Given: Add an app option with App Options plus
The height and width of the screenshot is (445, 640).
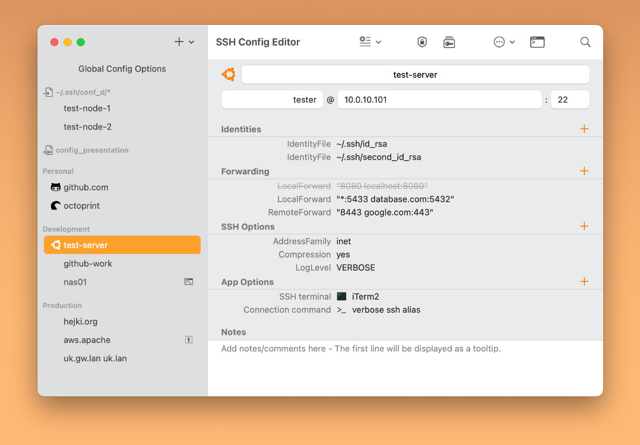Looking at the screenshot, I should point(584,281).
